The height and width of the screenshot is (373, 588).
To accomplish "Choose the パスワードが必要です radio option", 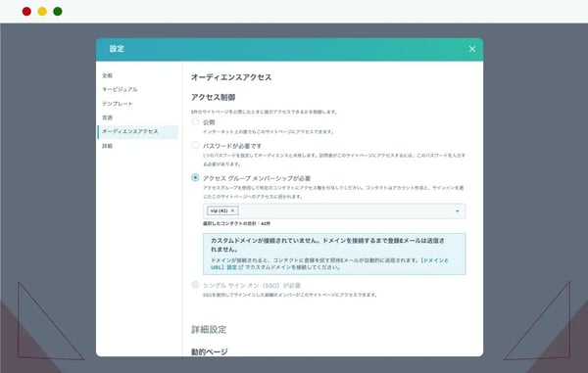I will coord(195,145).
